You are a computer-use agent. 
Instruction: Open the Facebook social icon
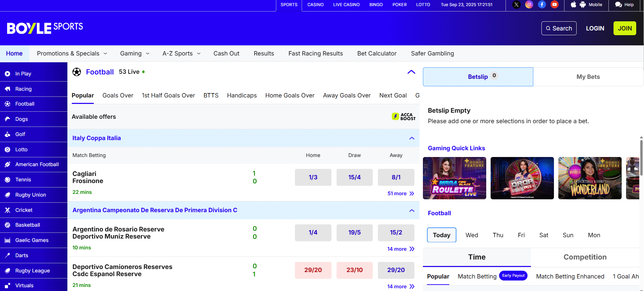pyautogui.click(x=542, y=5)
